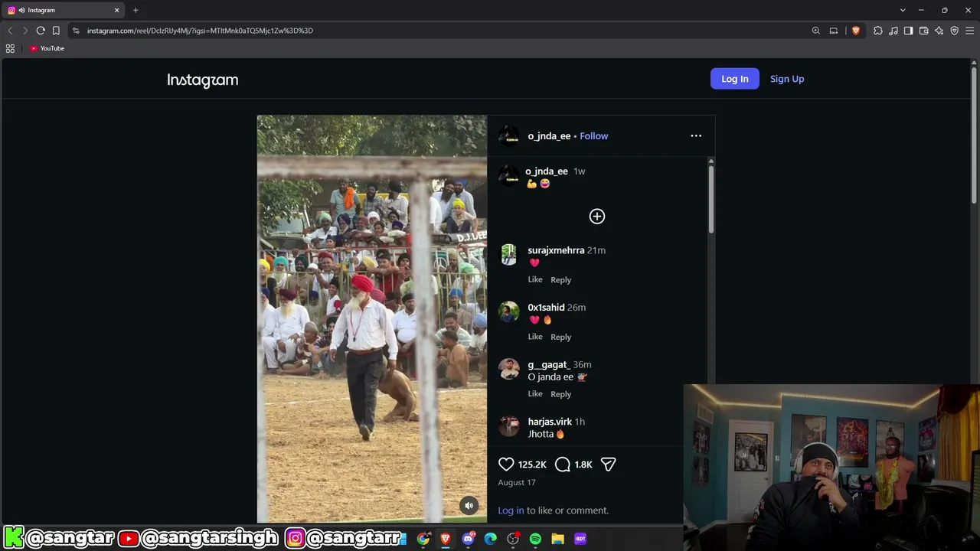Click 'Log in' to like or comment

511,510
